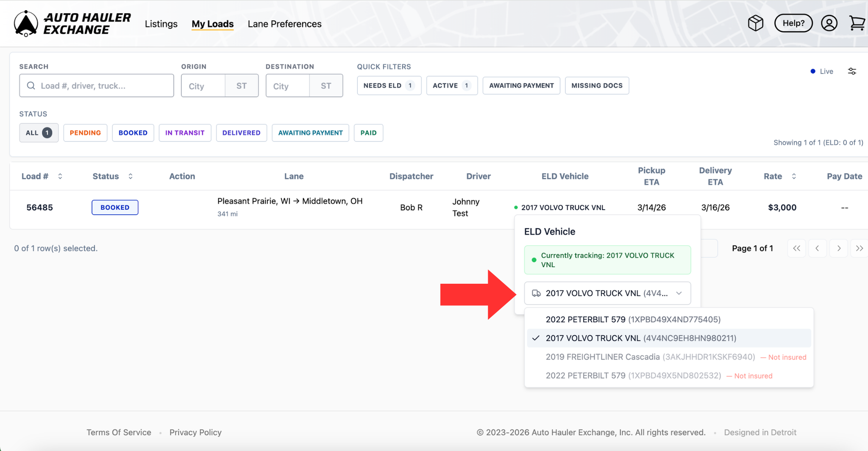Open table view settings sliders icon
This screenshot has height=451, width=868.
[852, 71]
